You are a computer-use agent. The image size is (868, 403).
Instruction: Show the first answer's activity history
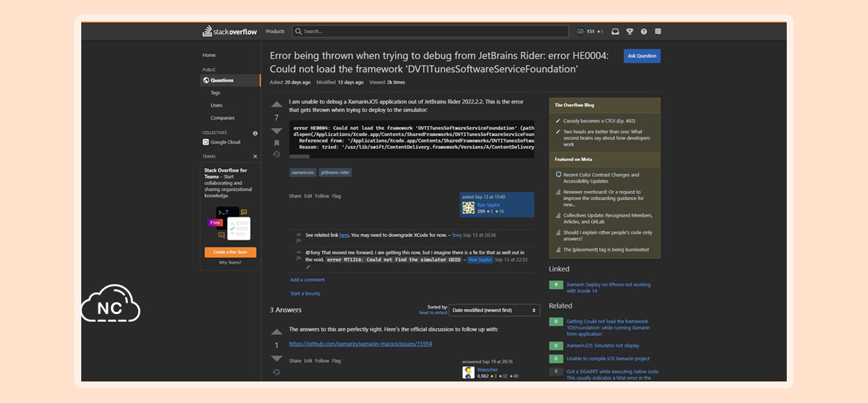tap(276, 372)
